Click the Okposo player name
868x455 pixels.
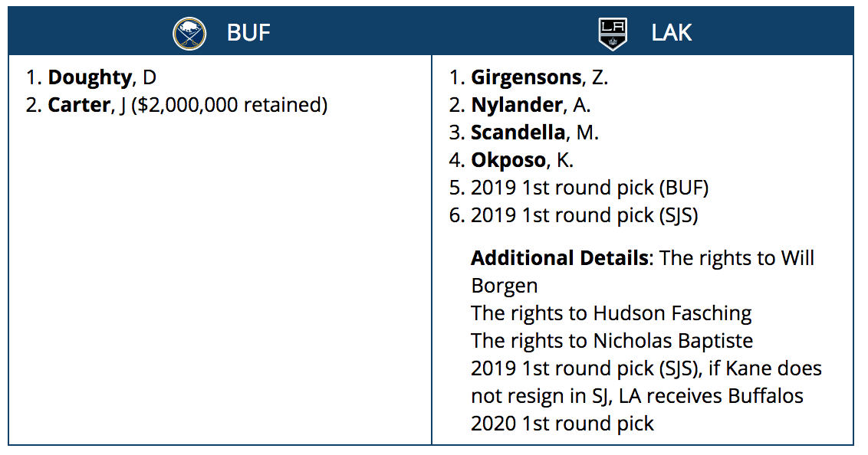click(508, 160)
